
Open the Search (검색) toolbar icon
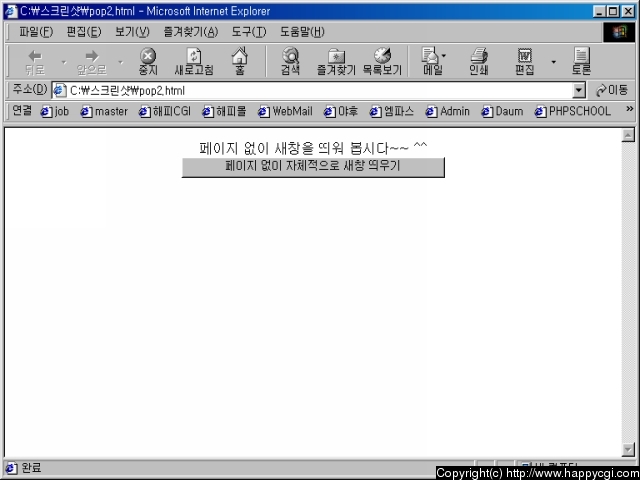[x=290, y=62]
